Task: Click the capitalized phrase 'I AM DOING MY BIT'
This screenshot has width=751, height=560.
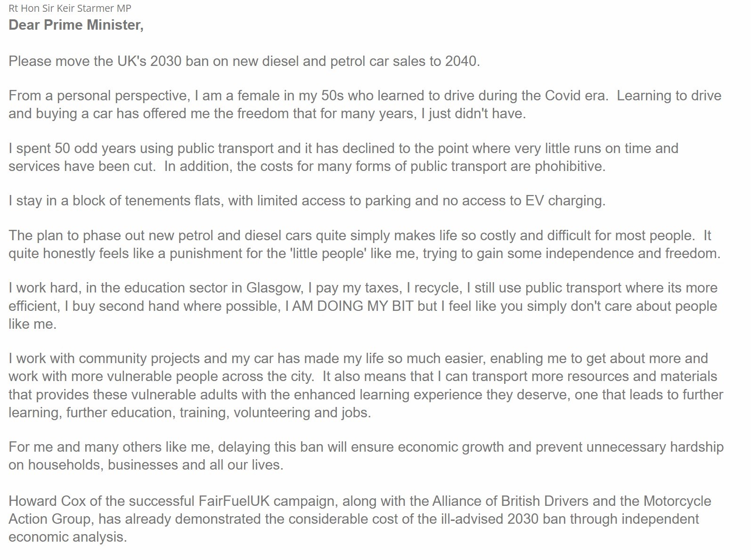Action: coord(349,306)
